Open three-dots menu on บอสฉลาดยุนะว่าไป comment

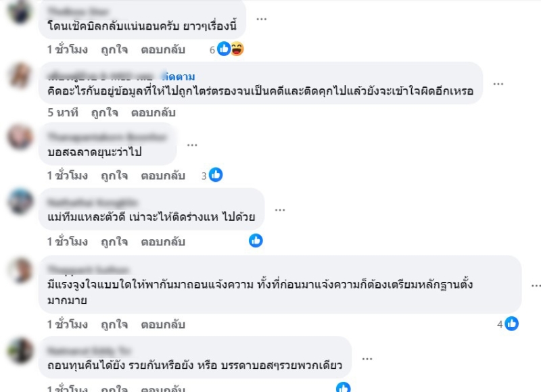[x=192, y=145]
